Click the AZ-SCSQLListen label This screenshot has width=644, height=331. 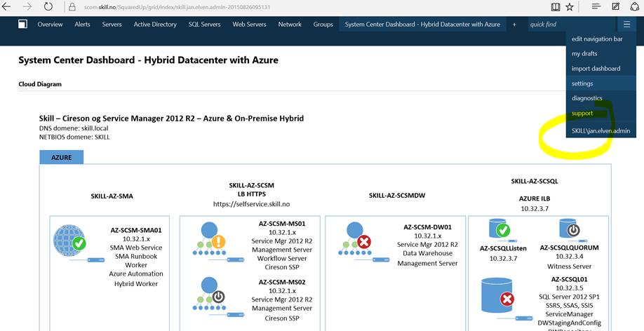pyautogui.click(x=503, y=248)
